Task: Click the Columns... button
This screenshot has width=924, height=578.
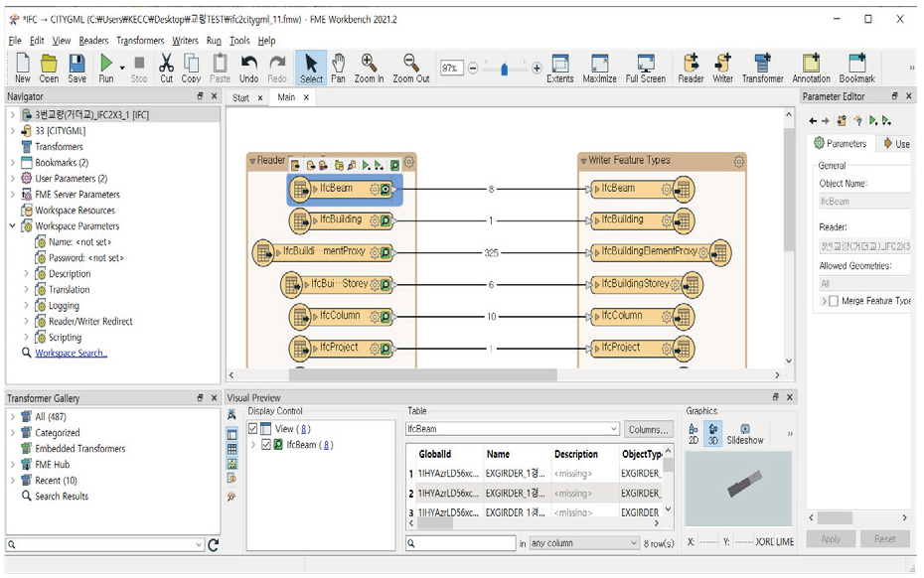Action: coord(648,429)
